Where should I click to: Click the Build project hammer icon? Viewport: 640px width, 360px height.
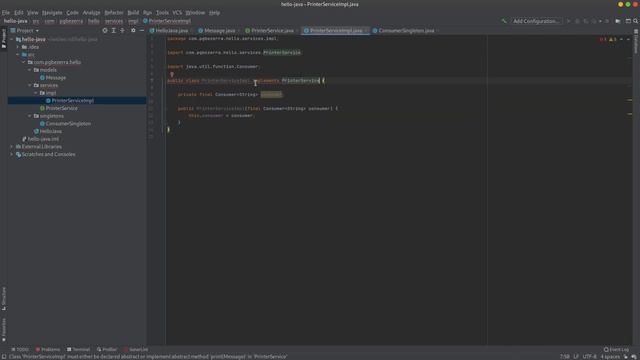(504, 21)
